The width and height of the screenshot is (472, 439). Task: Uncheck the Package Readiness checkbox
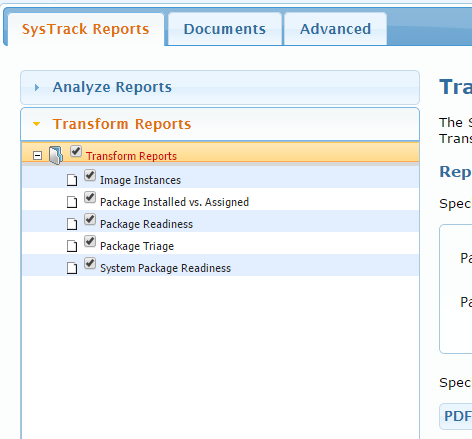pos(90,219)
